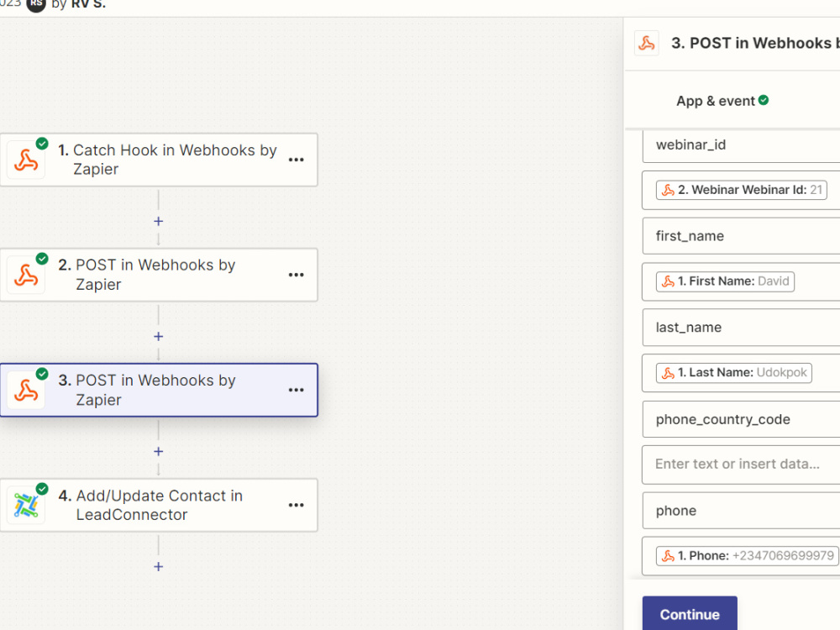The width and height of the screenshot is (840, 630).
Task: Click the last_name key field
Action: pyautogui.click(x=742, y=328)
